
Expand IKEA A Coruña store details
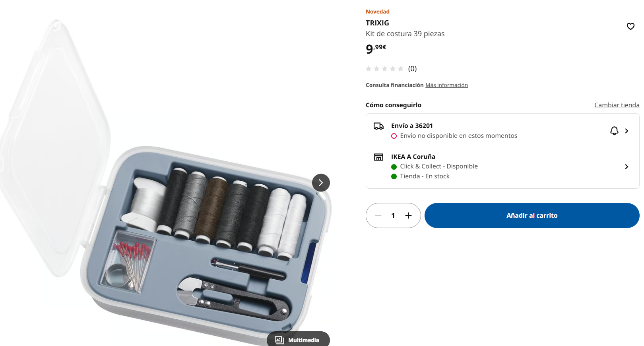[627, 167]
